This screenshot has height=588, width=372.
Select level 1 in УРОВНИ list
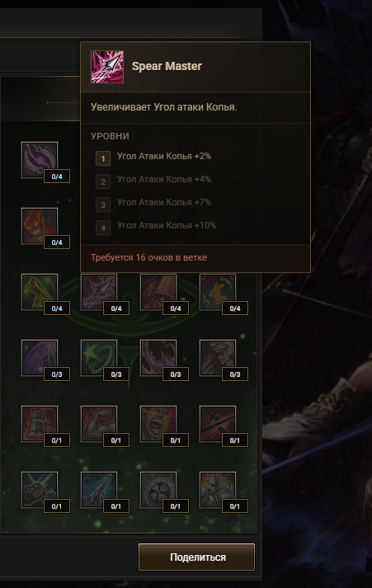coord(153,158)
